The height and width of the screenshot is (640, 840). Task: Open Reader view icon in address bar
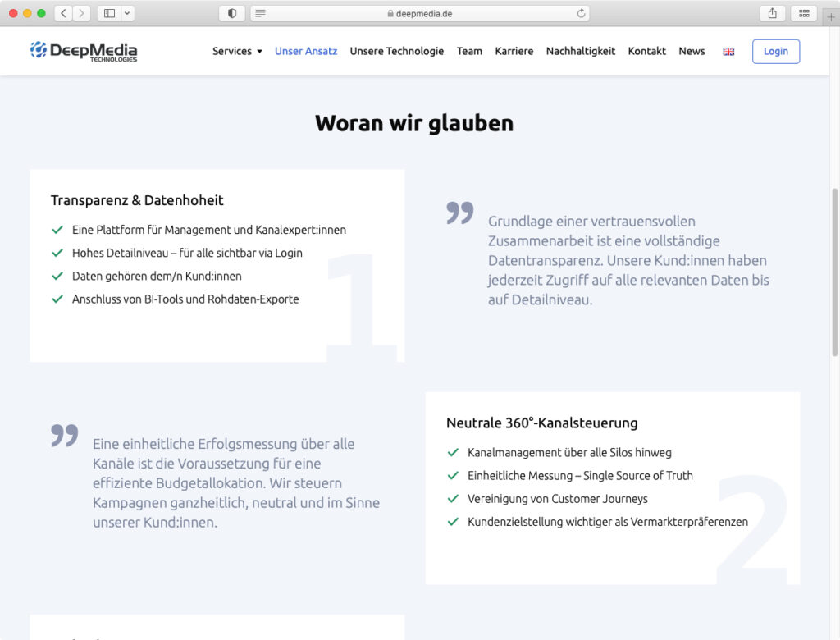click(260, 13)
